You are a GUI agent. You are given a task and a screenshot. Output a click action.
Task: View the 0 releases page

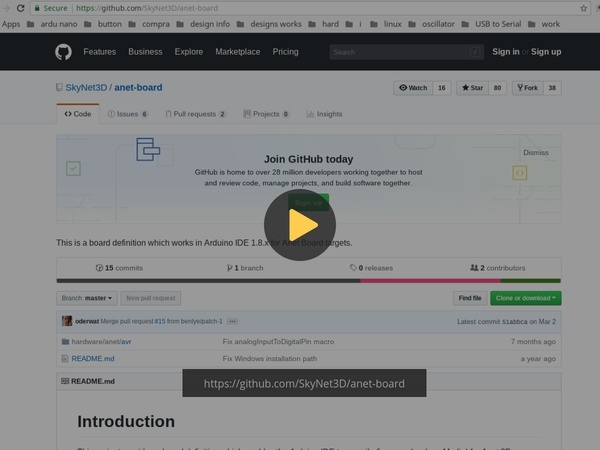tap(371, 268)
